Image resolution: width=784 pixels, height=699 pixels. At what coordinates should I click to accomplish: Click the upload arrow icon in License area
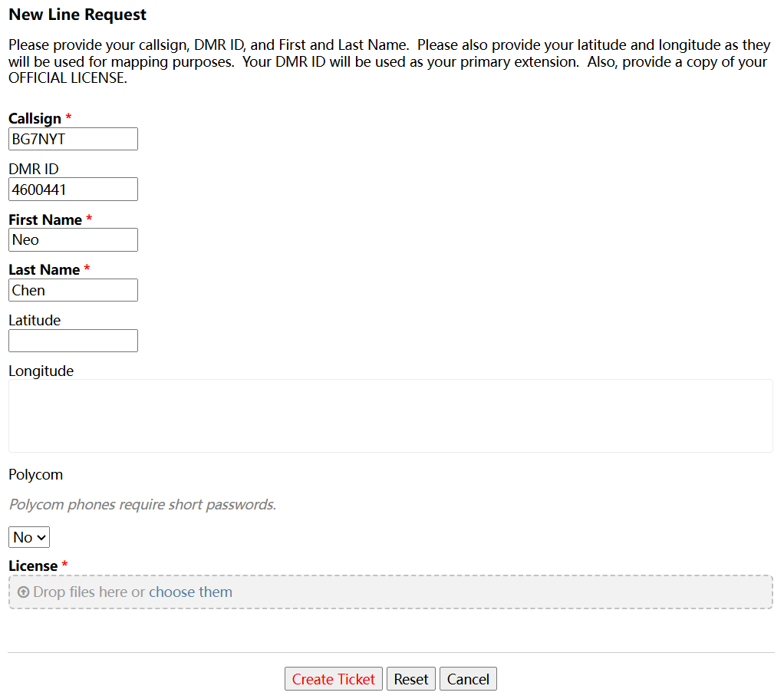[x=23, y=592]
